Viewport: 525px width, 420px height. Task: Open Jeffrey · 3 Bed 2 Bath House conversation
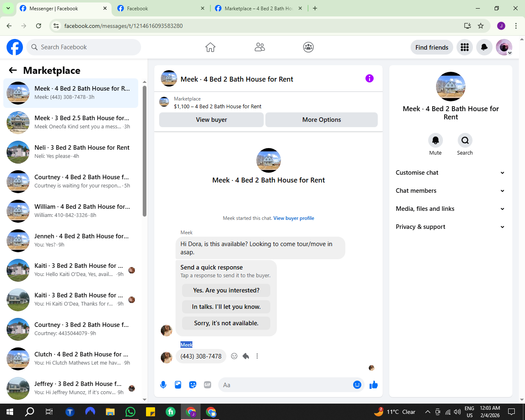(x=71, y=388)
